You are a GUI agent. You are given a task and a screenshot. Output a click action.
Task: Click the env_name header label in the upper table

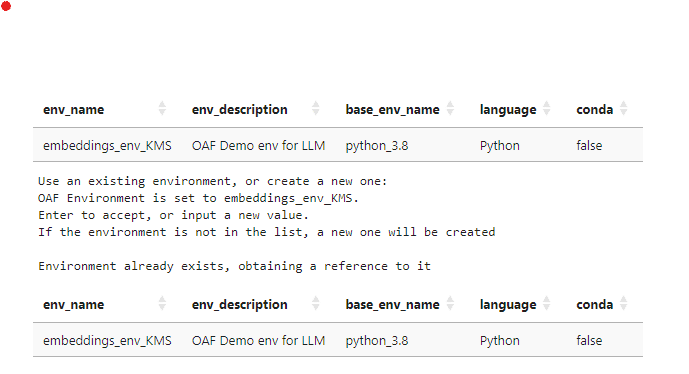[73, 109]
